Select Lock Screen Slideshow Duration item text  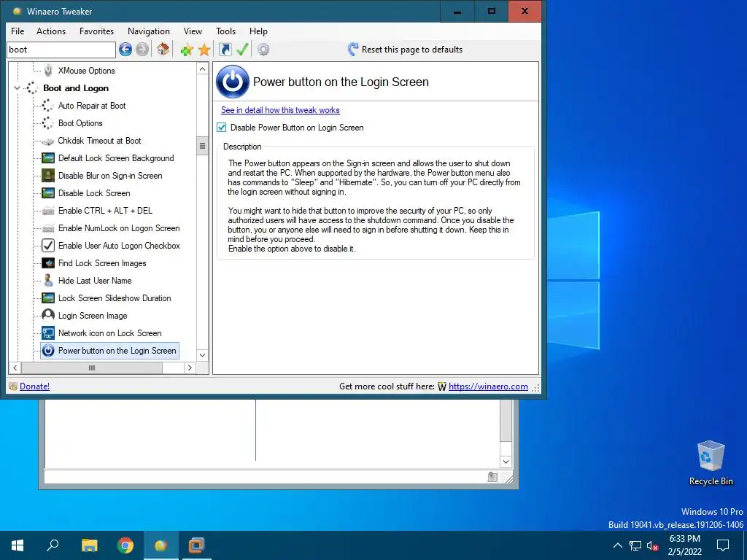[x=115, y=298]
